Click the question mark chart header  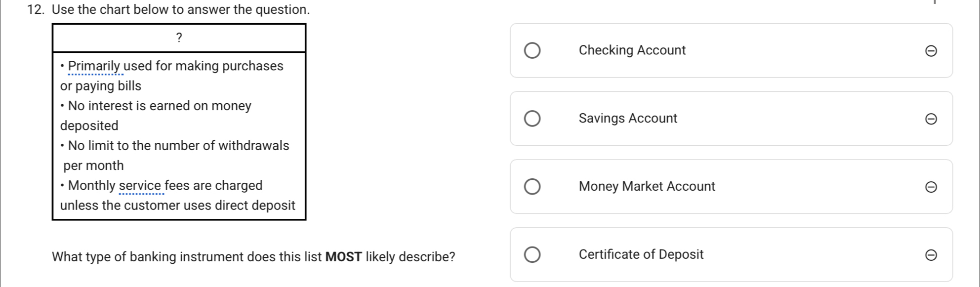(179, 38)
